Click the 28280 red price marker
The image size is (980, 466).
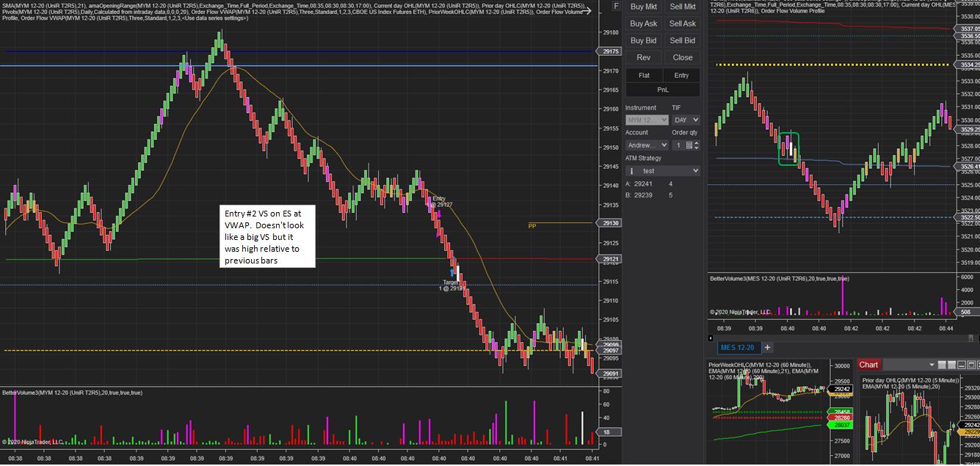pyautogui.click(x=840, y=418)
